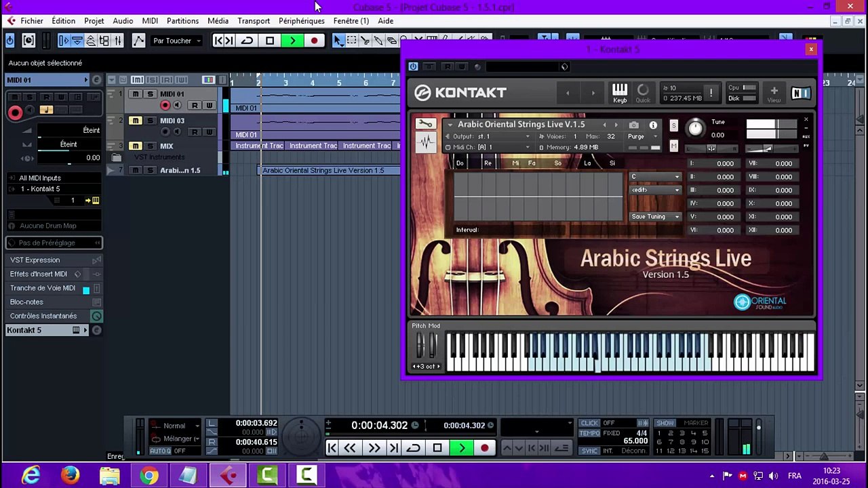
Task: Open Firefox from the taskbar
Action: tap(70, 475)
